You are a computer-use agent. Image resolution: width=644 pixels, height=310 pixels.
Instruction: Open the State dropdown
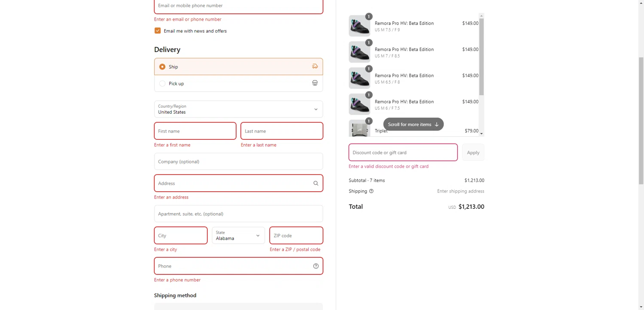[238, 235]
